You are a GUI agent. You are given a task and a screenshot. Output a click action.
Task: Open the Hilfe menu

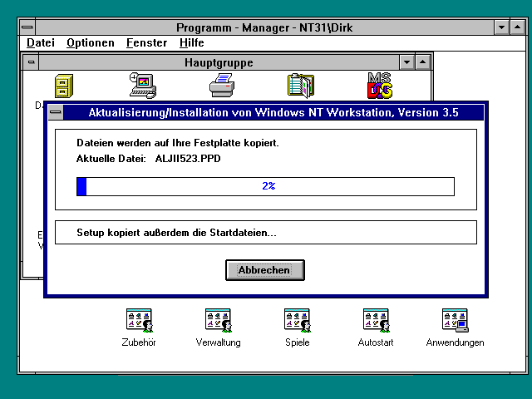[192, 42]
